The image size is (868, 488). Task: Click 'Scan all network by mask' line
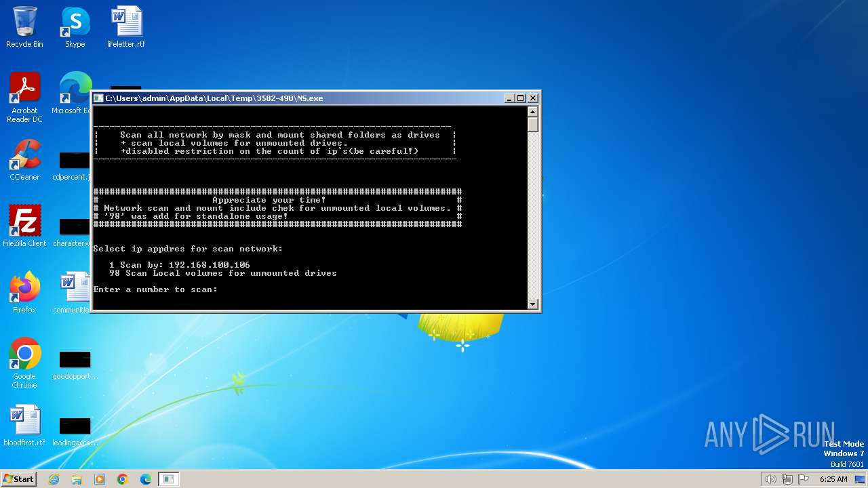tap(280, 135)
